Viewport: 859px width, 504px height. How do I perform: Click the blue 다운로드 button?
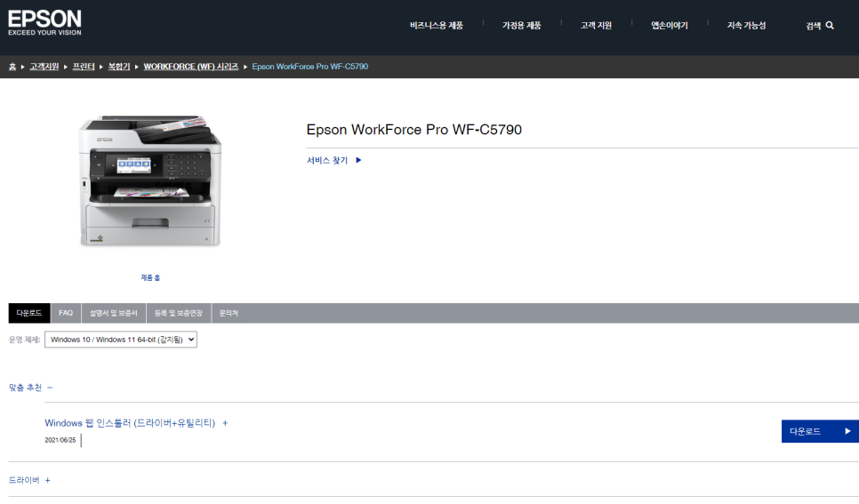tap(820, 431)
